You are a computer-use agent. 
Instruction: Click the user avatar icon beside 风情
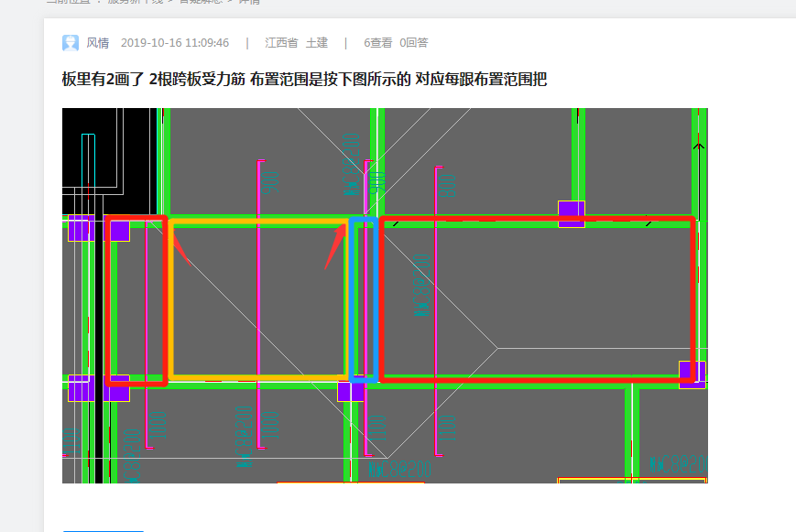[x=71, y=43]
